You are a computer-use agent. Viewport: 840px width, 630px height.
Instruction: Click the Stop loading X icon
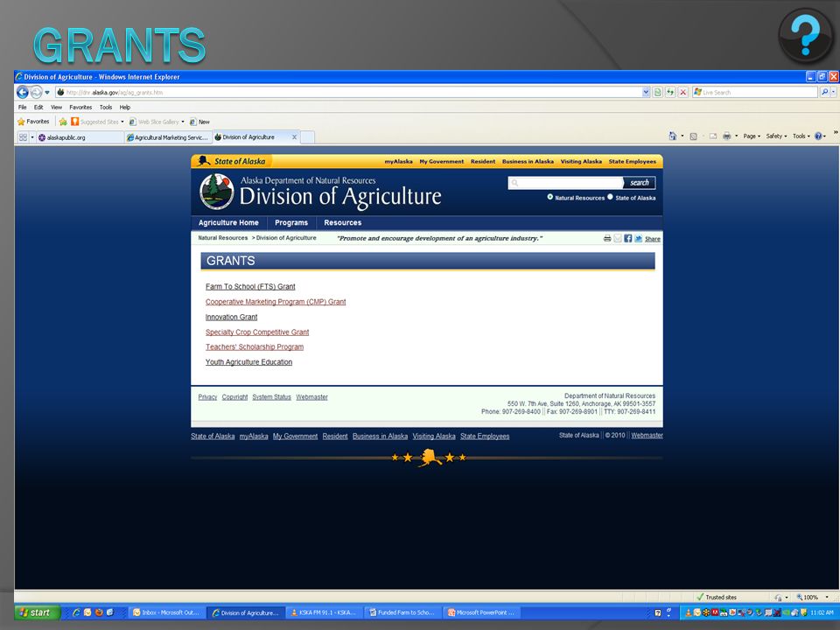pyautogui.click(x=683, y=92)
